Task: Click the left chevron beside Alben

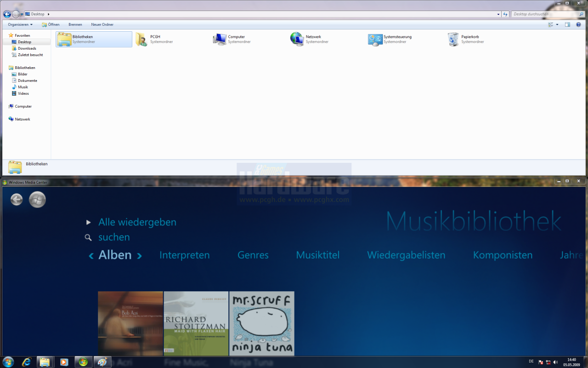Action: 91,256
